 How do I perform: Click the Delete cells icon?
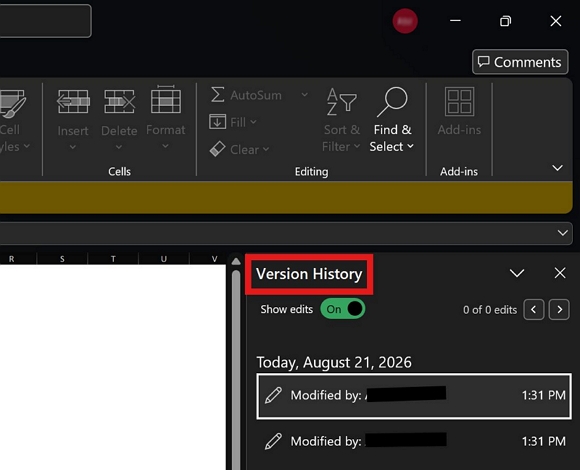(119, 101)
